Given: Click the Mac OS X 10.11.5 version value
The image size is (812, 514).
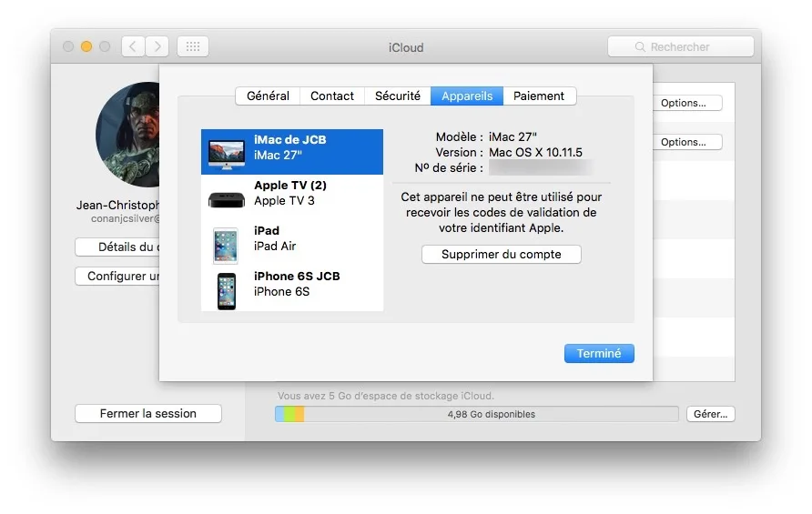Looking at the screenshot, I should tap(535, 152).
